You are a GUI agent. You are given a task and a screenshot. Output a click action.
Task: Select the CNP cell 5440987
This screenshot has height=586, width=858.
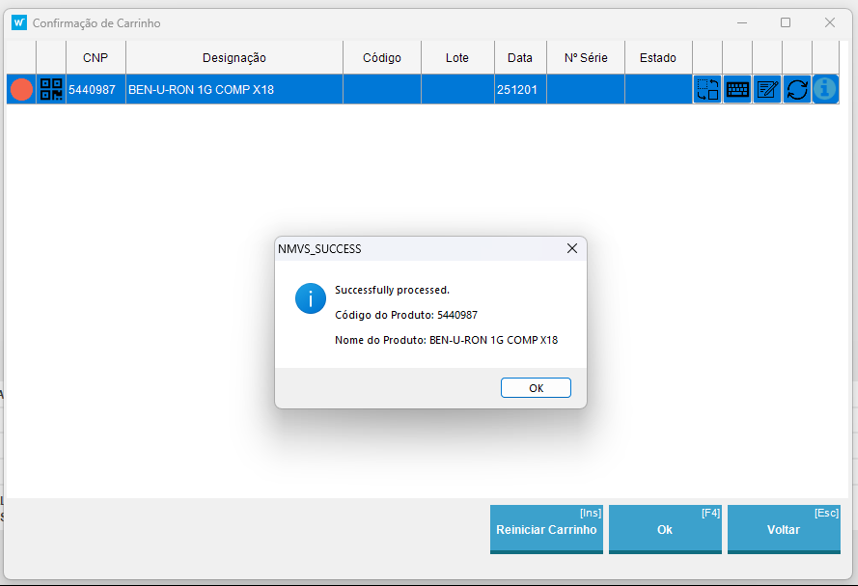(x=96, y=89)
